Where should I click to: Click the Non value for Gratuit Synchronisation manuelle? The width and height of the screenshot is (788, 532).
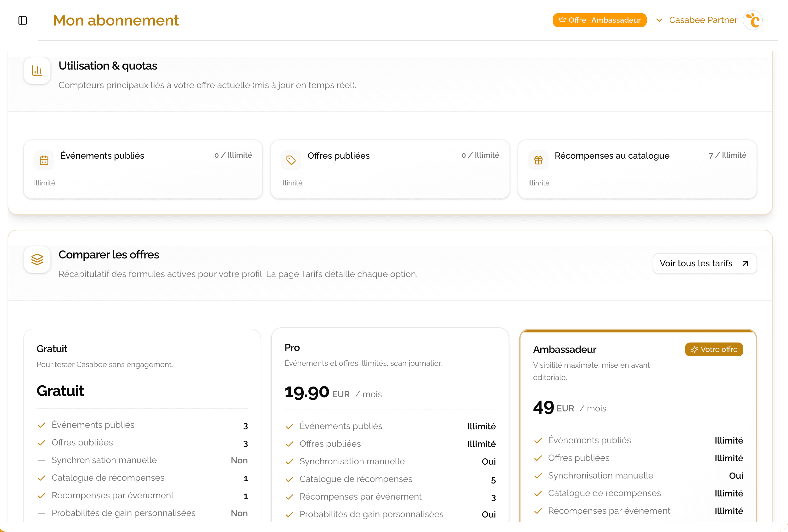[x=239, y=461]
